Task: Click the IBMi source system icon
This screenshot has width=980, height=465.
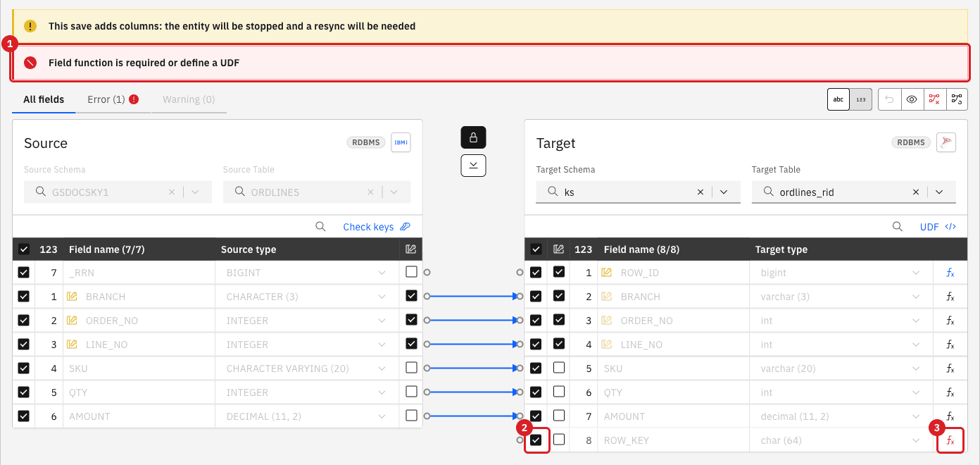Action: pyautogui.click(x=401, y=142)
